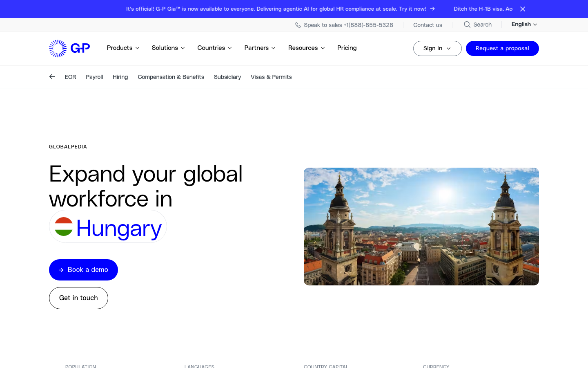588x368 pixels.
Task: Click the blue Hungary country name
Action: tap(119, 228)
